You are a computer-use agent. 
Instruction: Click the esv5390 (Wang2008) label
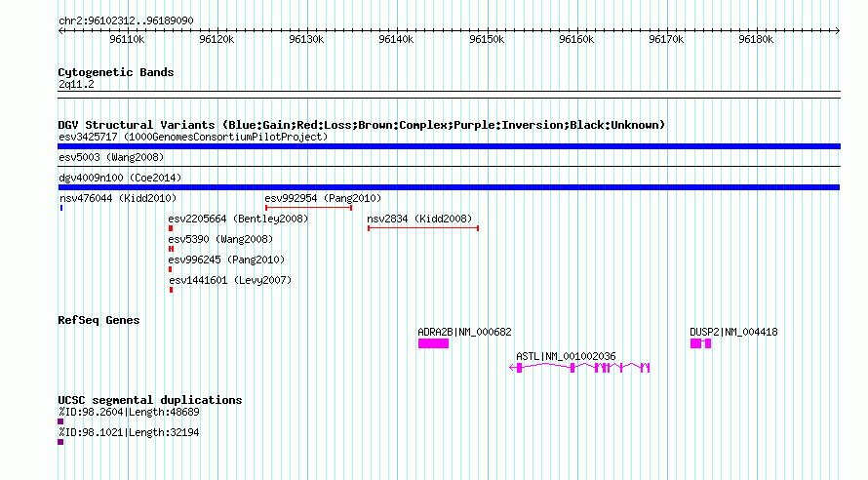pyautogui.click(x=220, y=239)
